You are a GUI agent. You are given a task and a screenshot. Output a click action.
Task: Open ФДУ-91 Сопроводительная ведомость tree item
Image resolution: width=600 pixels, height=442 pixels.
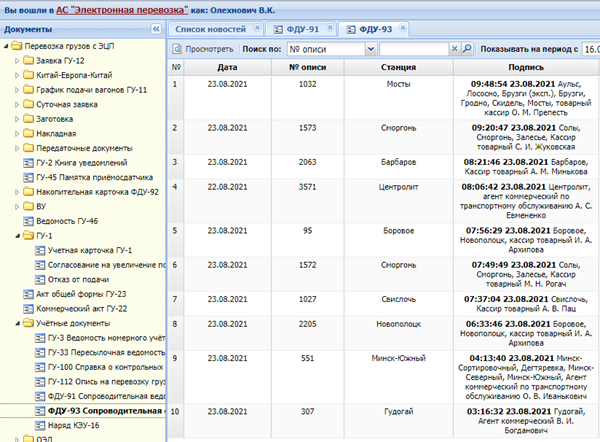tap(106, 396)
